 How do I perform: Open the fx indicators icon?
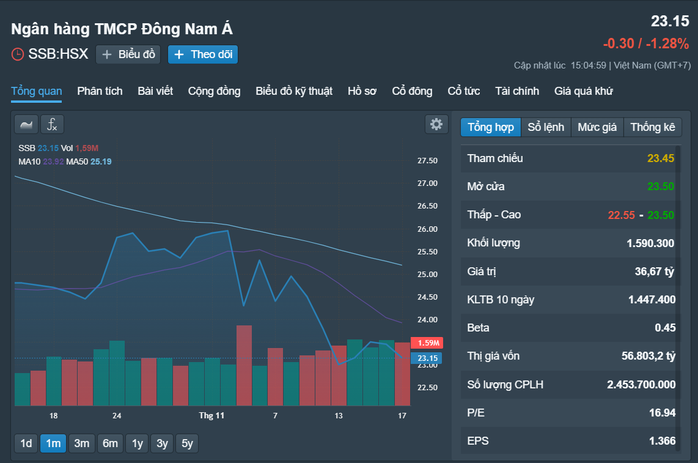pyautogui.click(x=52, y=125)
